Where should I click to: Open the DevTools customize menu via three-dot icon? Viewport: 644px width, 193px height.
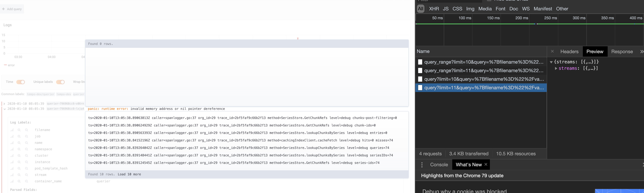(x=422, y=164)
